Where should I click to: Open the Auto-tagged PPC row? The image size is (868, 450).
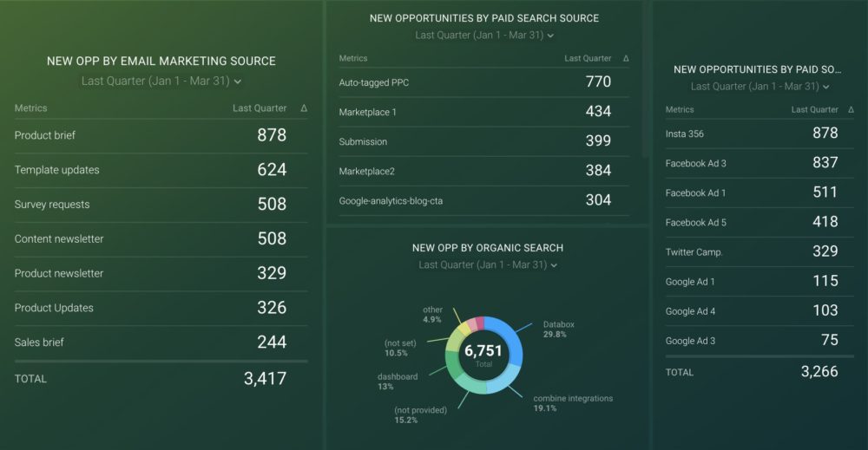(483, 82)
